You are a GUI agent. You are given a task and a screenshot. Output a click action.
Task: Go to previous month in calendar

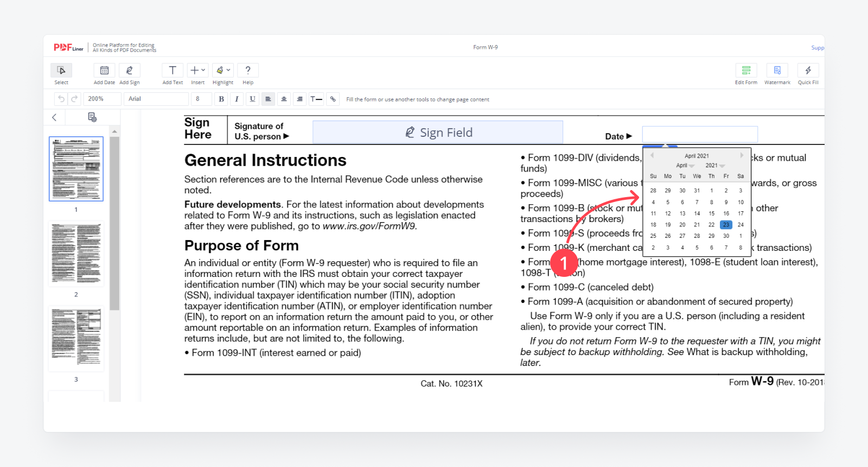[x=652, y=155]
